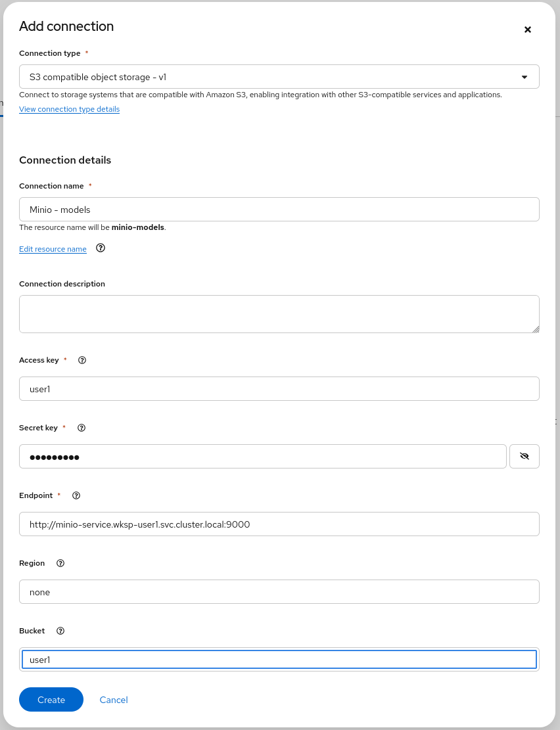Cancel adding the connection
The height and width of the screenshot is (730, 560).
(114, 700)
